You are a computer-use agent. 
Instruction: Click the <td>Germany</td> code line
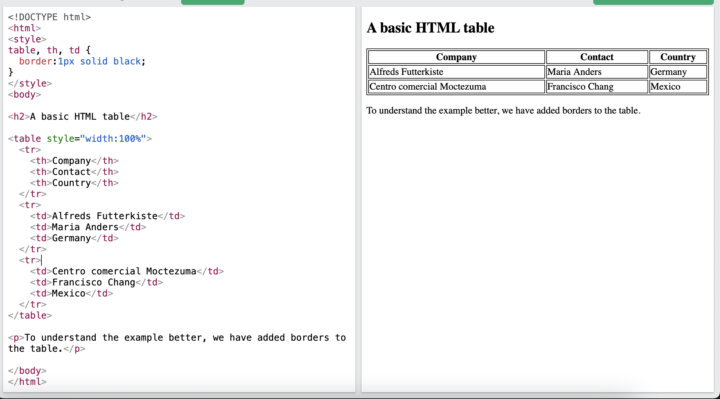(74, 238)
